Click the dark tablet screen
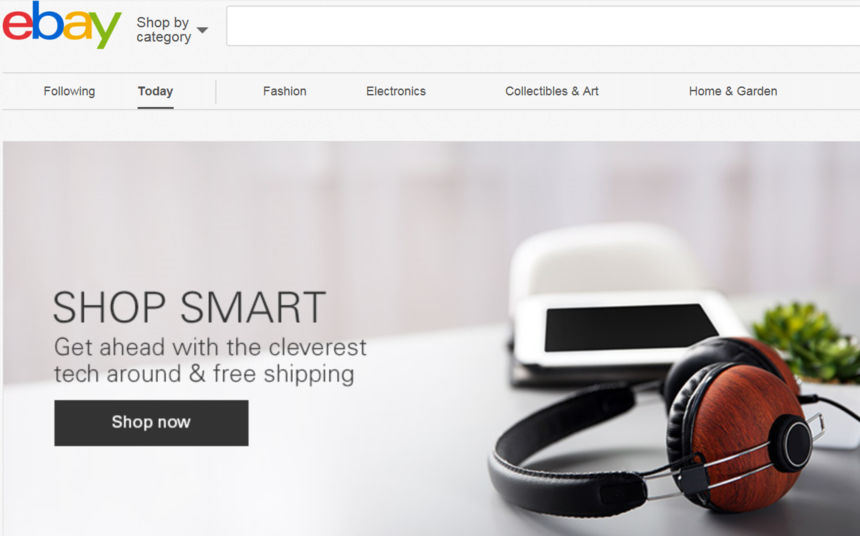 [x=631, y=328]
